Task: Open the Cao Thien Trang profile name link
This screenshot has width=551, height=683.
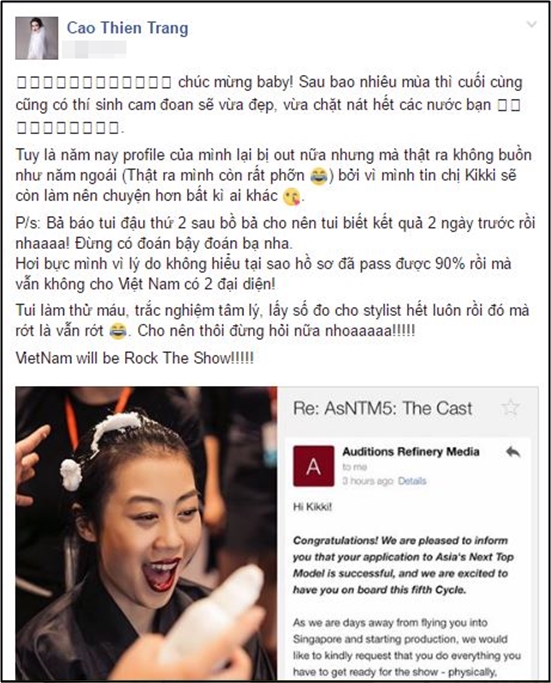Action: 127,28
